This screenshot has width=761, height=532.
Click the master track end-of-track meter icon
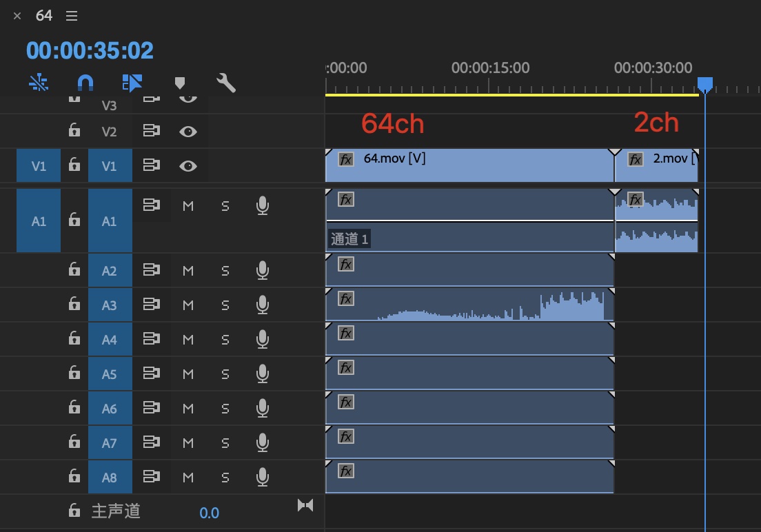click(305, 506)
